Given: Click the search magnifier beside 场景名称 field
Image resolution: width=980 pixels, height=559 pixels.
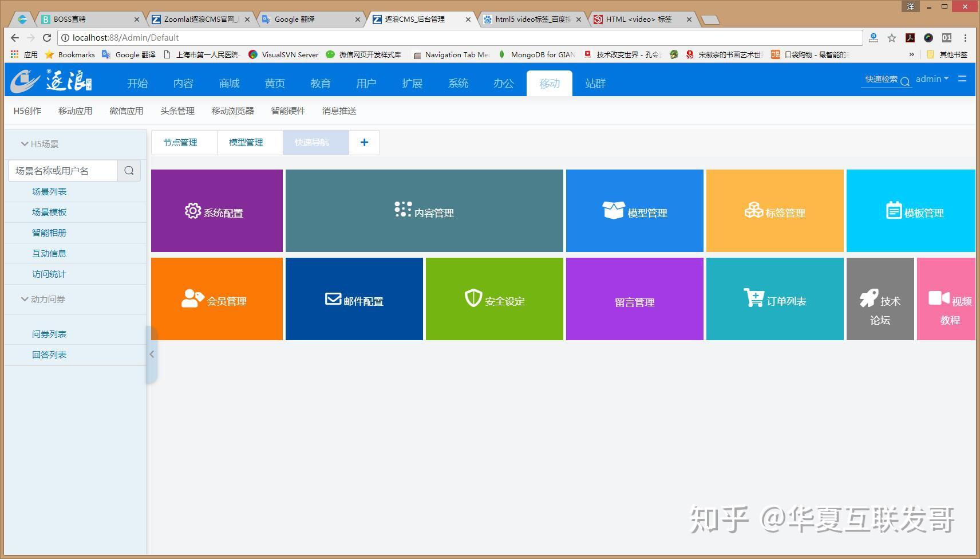Looking at the screenshot, I should [129, 171].
